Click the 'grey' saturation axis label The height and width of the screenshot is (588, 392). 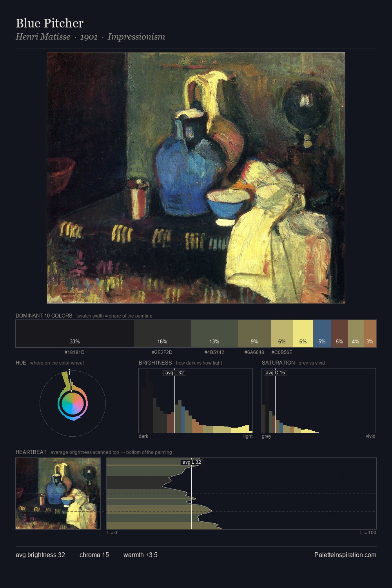click(x=267, y=436)
